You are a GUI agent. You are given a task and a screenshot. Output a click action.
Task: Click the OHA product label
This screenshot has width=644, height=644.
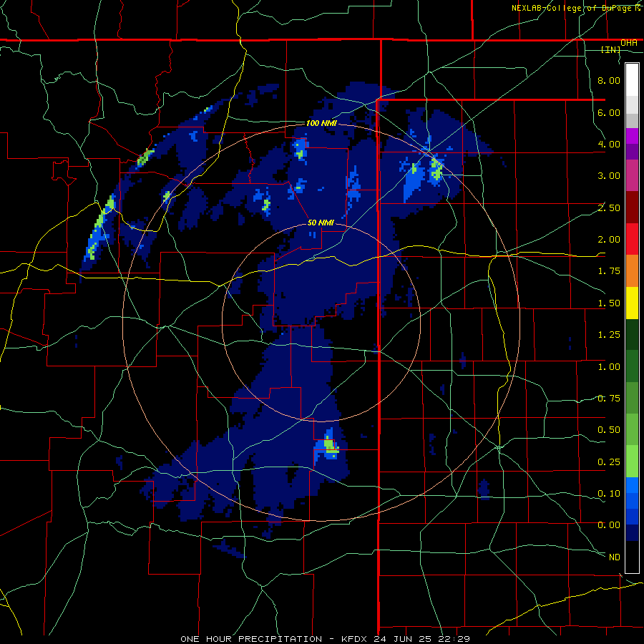[629, 43]
